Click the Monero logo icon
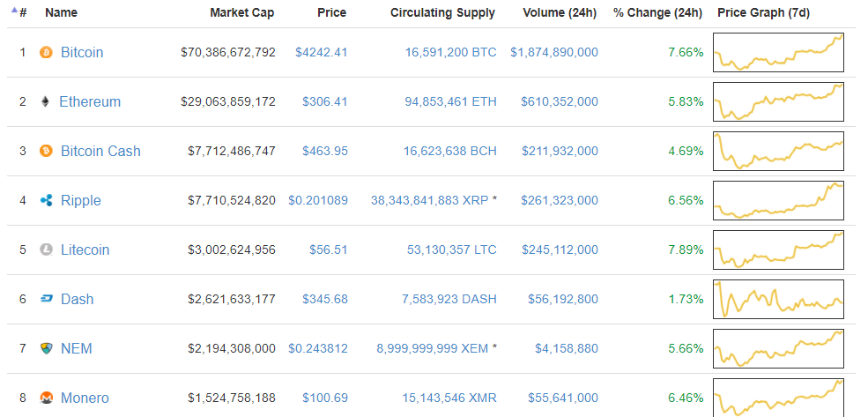 pos(47,398)
